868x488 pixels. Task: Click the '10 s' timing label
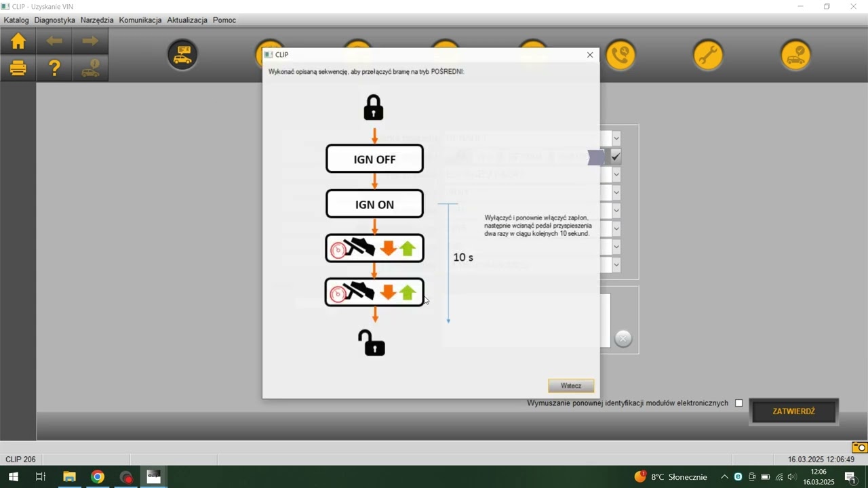pos(463,258)
